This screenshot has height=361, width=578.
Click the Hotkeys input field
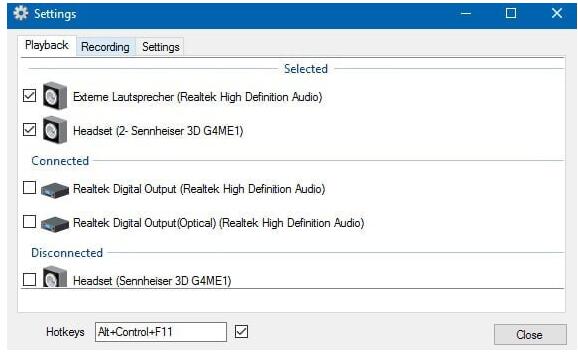(x=161, y=332)
